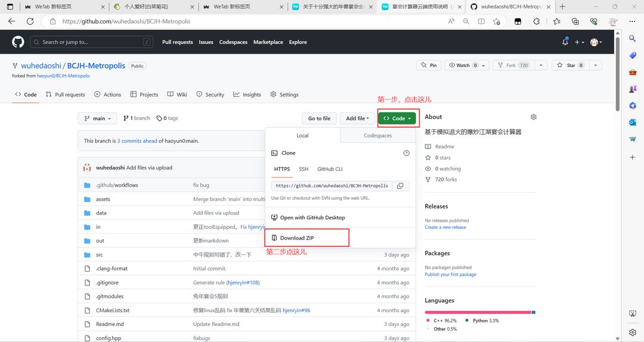The height and width of the screenshot is (342, 644).
Task: Open browser extensions puzzle icon
Action: click(537, 21)
